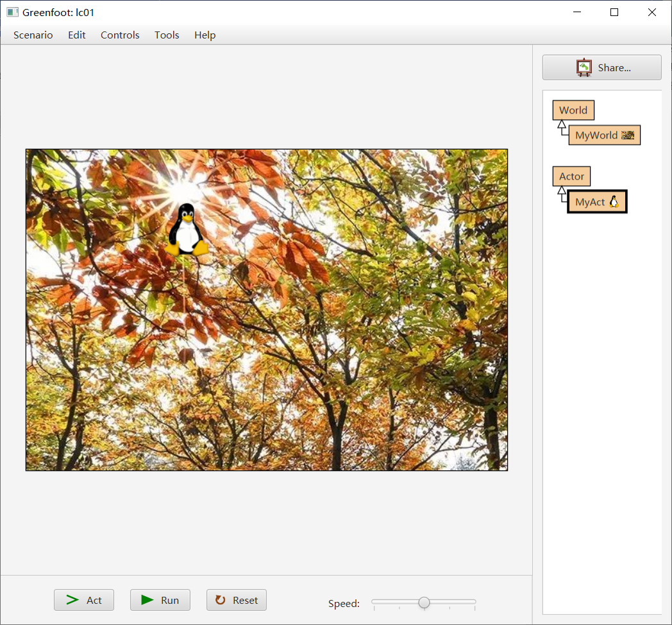Open the Scenario menu

pyautogui.click(x=33, y=35)
